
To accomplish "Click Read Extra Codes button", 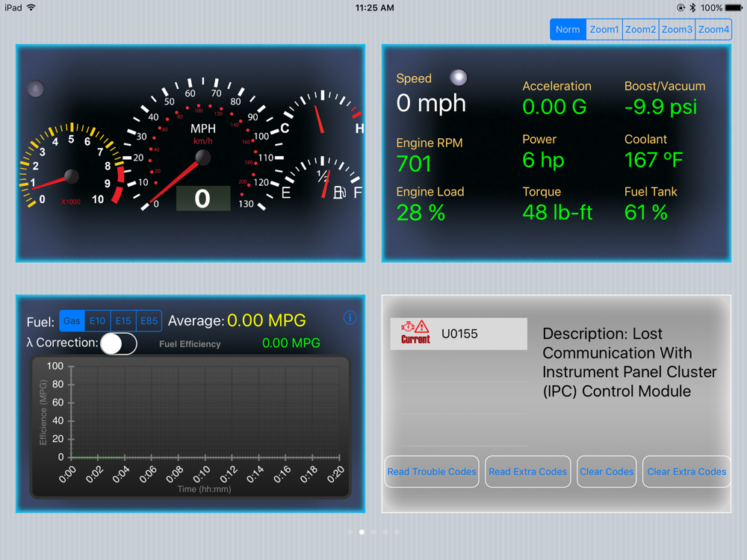I will (x=528, y=471).
